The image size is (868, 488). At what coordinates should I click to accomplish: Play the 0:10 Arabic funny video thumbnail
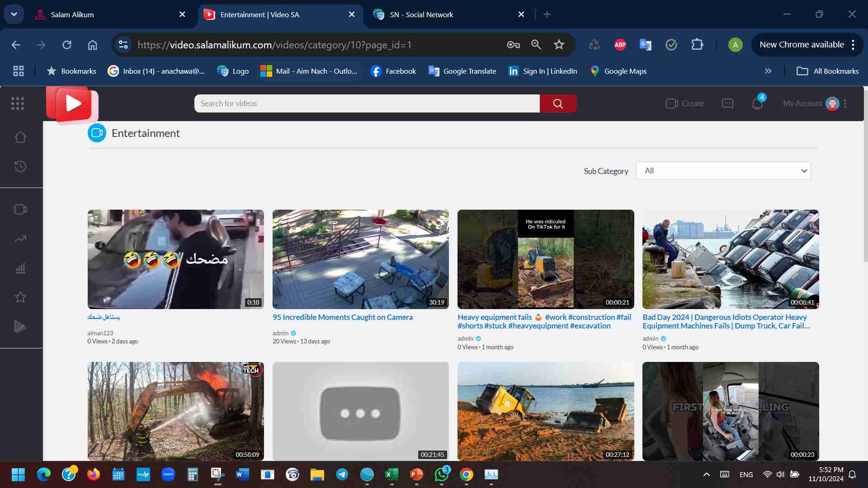tap(175, 259)
